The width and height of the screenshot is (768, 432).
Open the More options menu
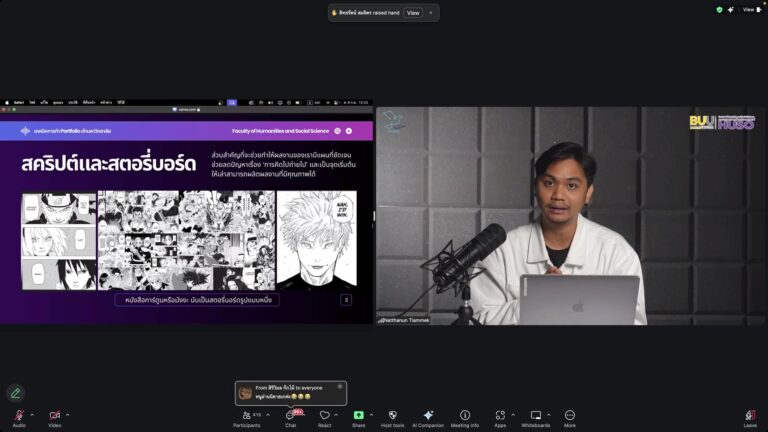(570, 418)
